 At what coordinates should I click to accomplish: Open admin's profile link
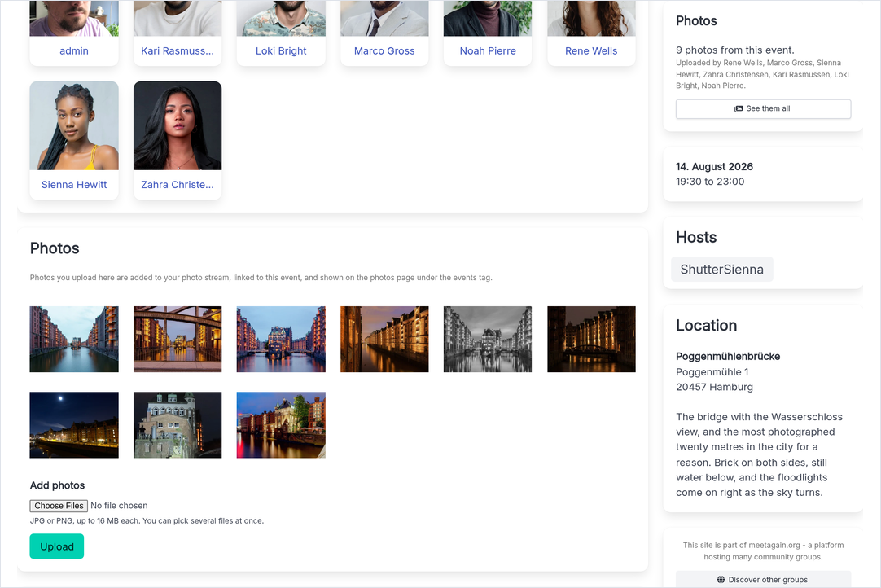tap(73, 50)
